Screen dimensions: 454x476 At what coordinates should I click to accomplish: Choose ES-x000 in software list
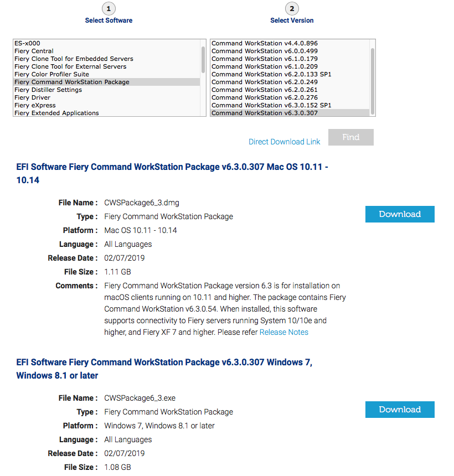[27, 43]
